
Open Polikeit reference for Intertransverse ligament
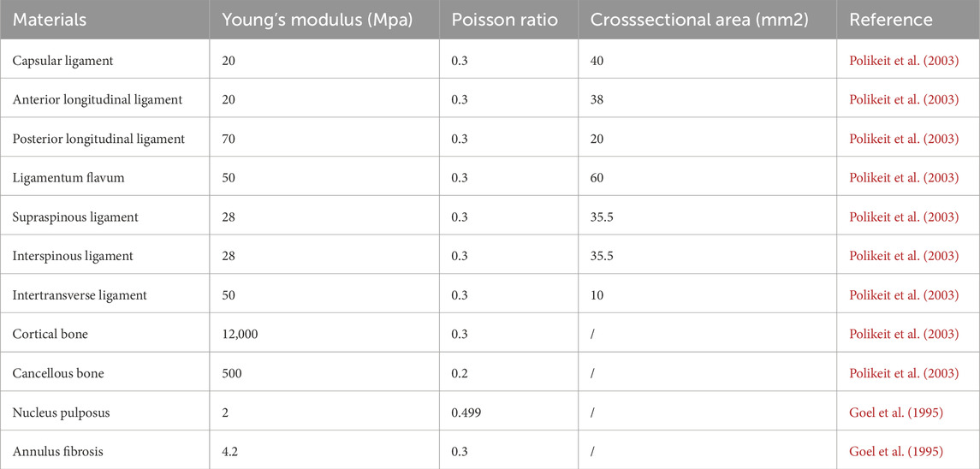(x=903, y=295)
